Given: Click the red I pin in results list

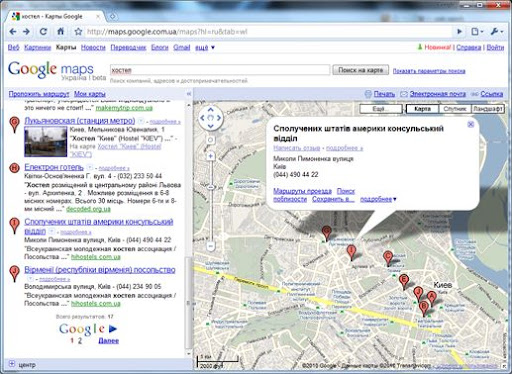Looking at the screenshot, I should [14, 225].
